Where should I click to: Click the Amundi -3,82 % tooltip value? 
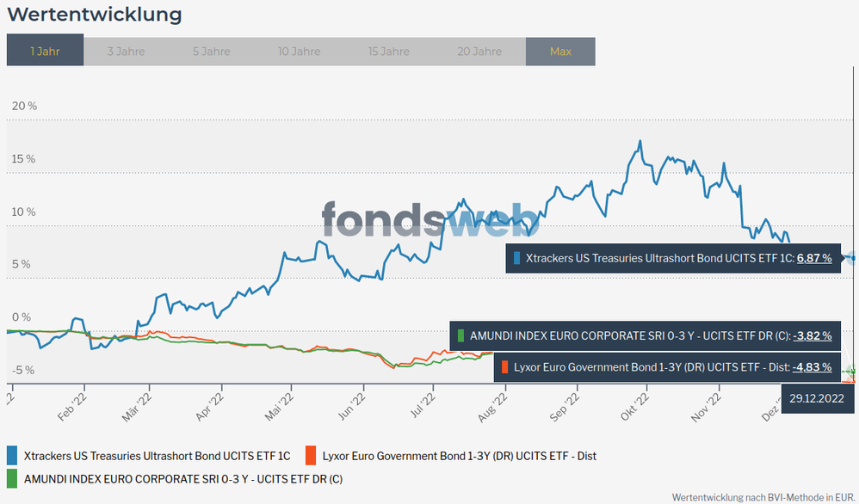point(813,335)
